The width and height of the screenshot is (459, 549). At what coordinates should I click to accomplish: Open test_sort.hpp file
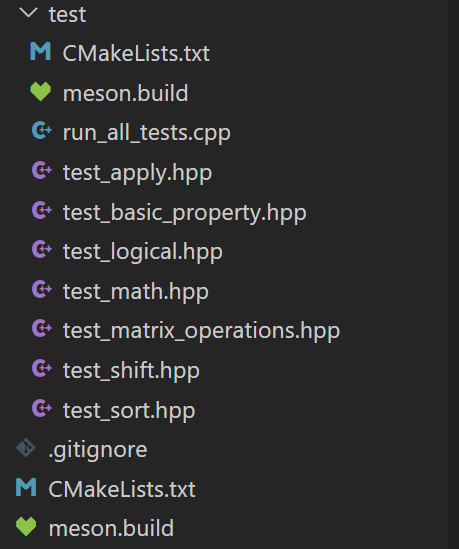(x=129, y=410)
